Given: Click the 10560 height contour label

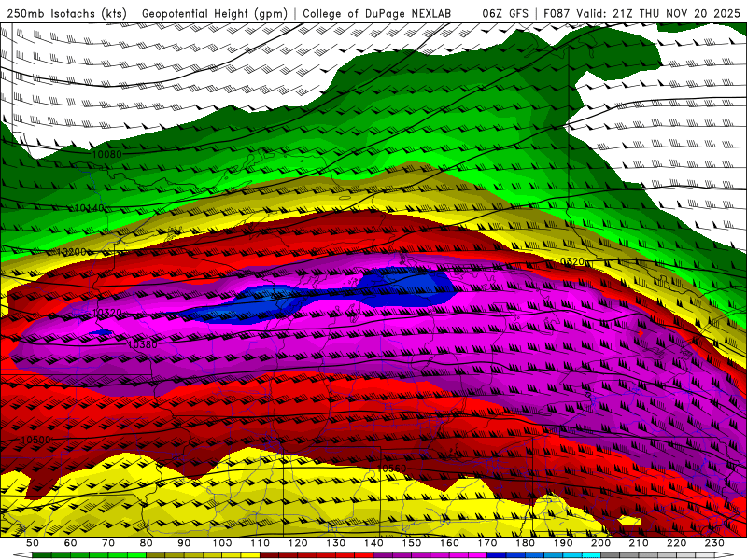Looking at the screenshot, I should point(391,469).
